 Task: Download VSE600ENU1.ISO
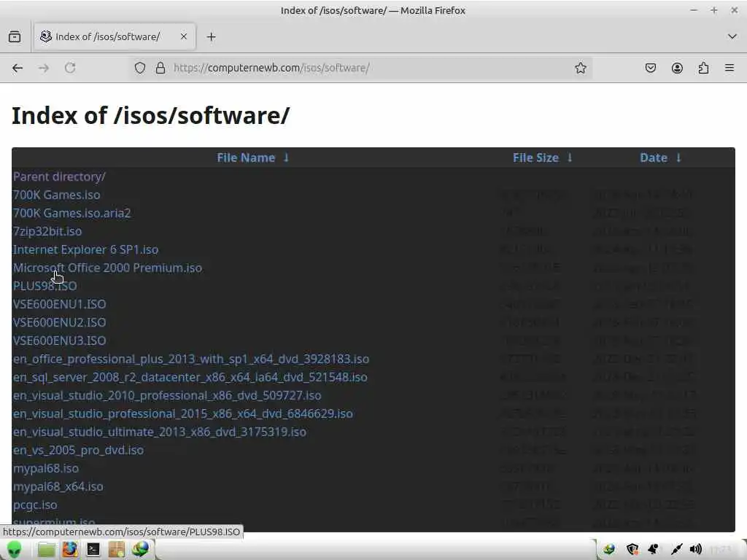pos(60,304)
